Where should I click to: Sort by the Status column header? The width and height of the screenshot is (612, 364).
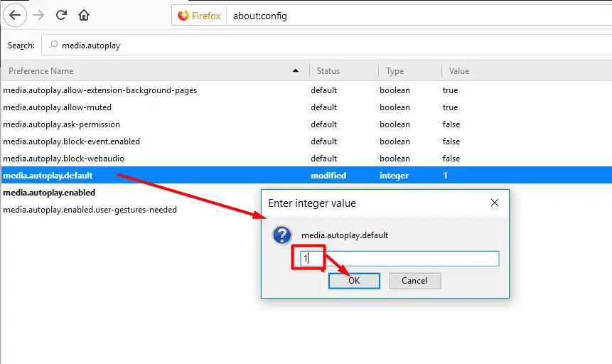point(328,71)
